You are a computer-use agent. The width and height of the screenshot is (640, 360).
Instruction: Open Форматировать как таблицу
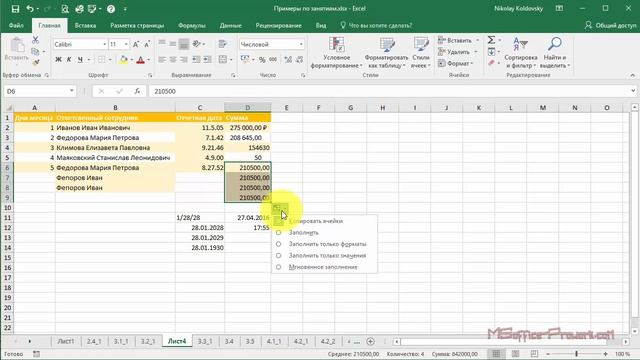386,52
